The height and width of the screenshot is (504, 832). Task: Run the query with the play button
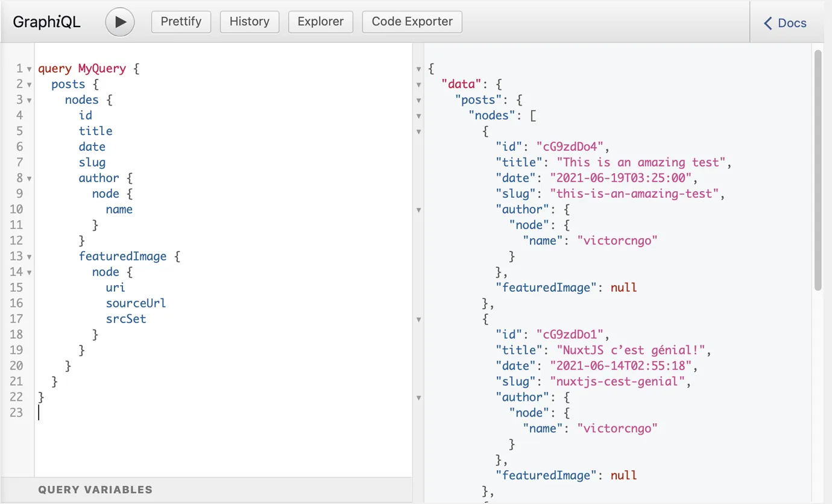pos(120,22)
